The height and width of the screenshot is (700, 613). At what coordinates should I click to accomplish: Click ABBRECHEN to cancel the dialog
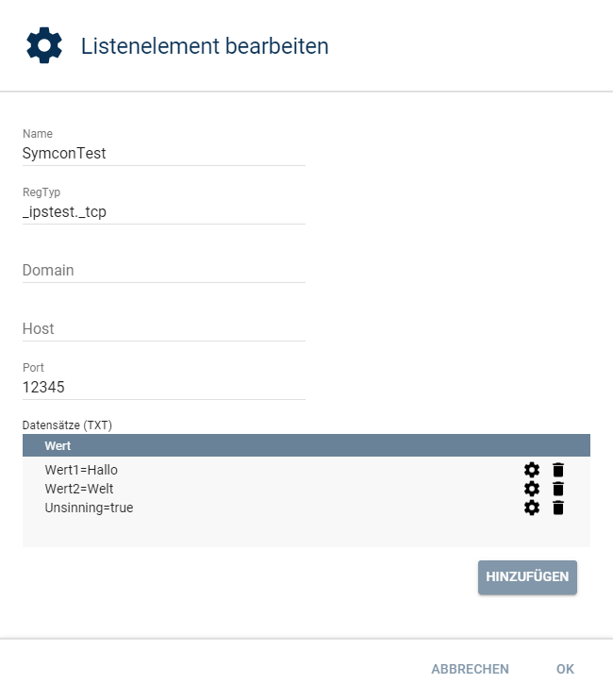pos(470,669)
